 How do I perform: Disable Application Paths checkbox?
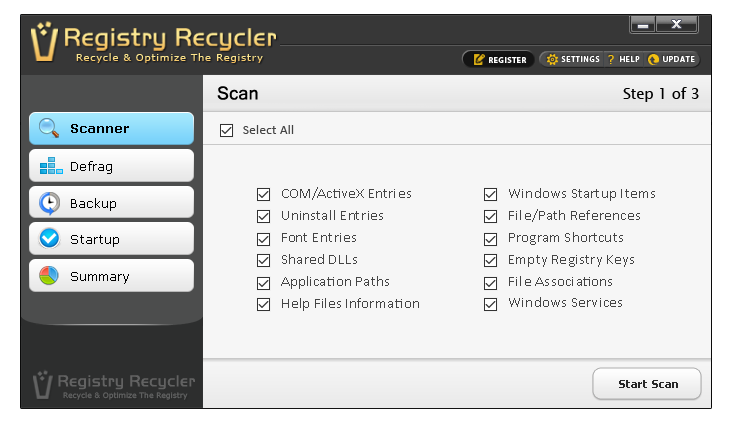click(263, 283)
